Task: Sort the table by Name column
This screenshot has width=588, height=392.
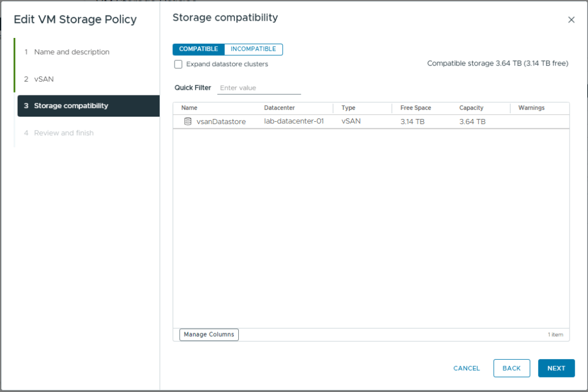Action: 189,108
